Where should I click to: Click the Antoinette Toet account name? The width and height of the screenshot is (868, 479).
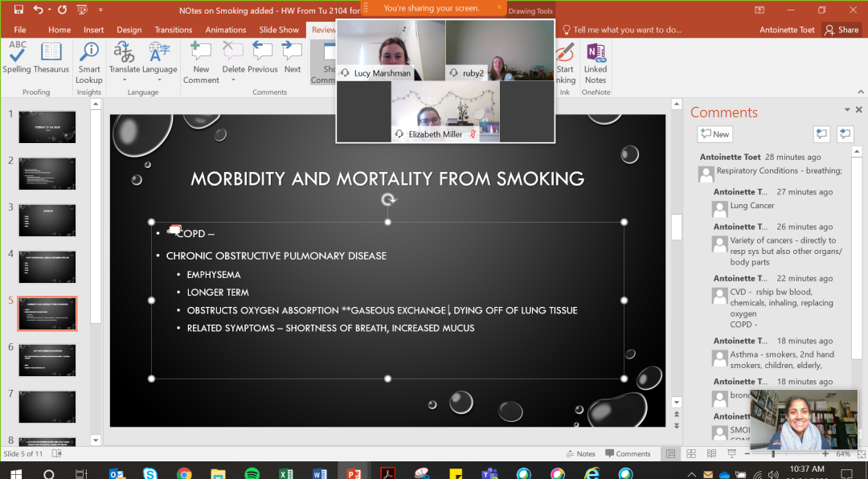pyautogui.click(x=787, y=30)
